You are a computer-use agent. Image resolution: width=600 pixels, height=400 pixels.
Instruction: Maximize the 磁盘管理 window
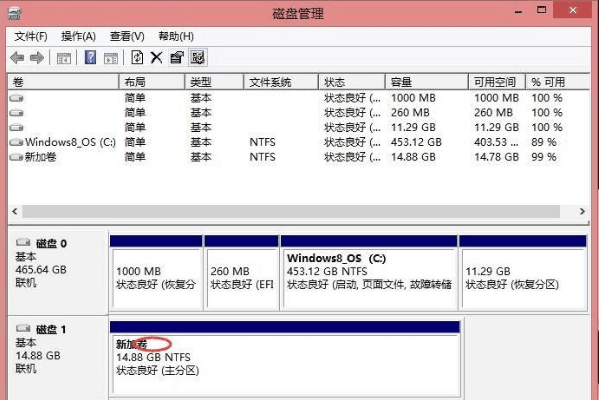click(x=541, y=10)
